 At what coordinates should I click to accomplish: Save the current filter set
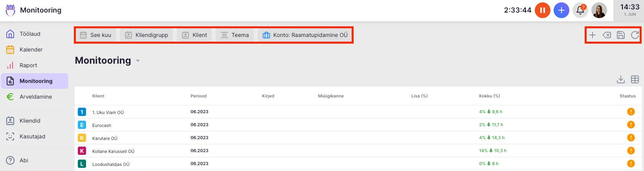[x=620, y=35]
